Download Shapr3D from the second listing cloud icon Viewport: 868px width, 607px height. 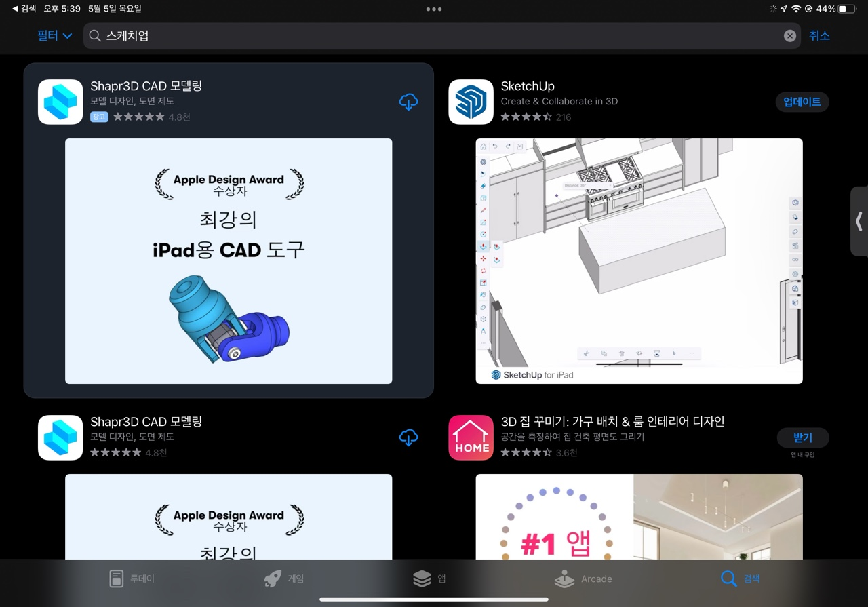pyautogui.click(x=408, y=437)
